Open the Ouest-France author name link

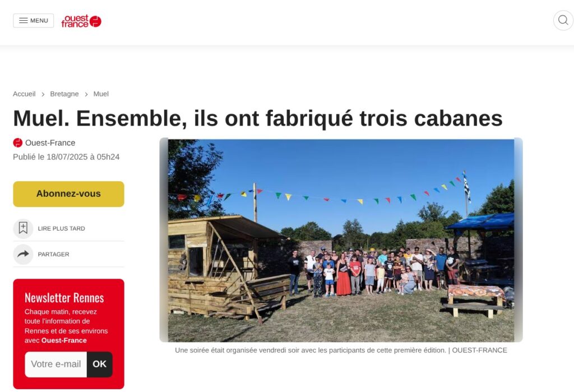tap(50, 143)
